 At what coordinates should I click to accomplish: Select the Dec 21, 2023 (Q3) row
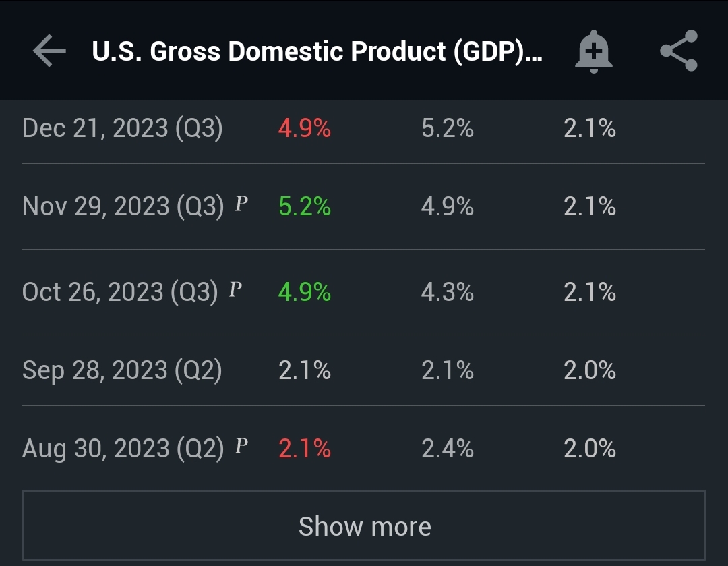363,128
